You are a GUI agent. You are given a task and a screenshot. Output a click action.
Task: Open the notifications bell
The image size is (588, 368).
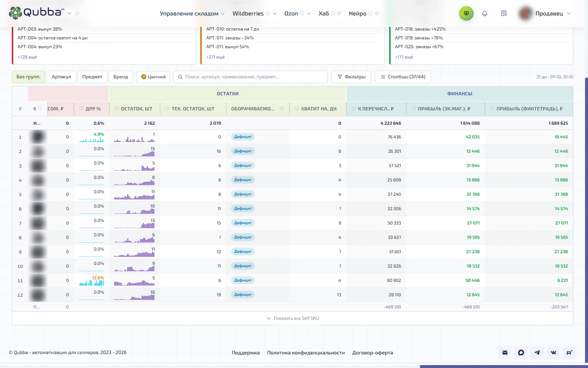pyautogui.click(x=485, y=13)
